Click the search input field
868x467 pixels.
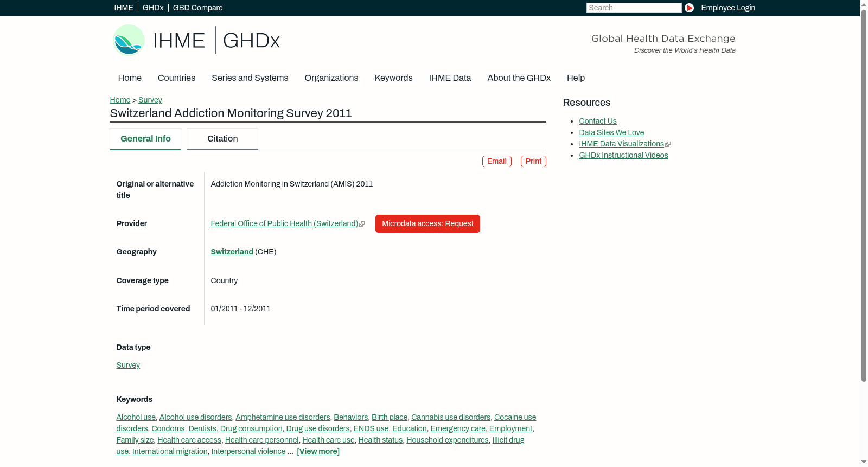634,8
